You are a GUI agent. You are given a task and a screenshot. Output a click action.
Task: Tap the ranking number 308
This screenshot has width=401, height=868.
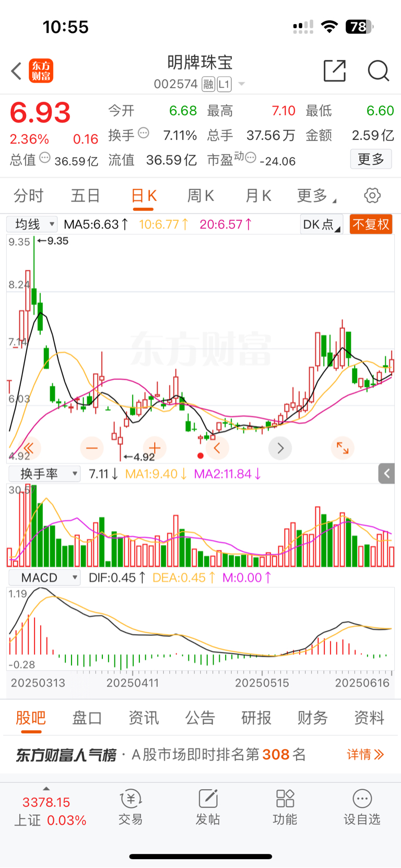tap(276, 754)
